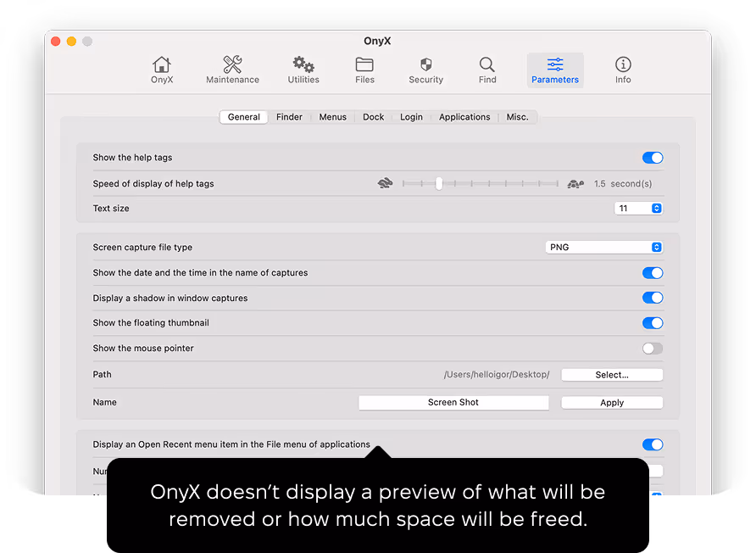Open the Info section
Image resolution: width=756 pixels, height=553 pixels.
tap(622, 70)
